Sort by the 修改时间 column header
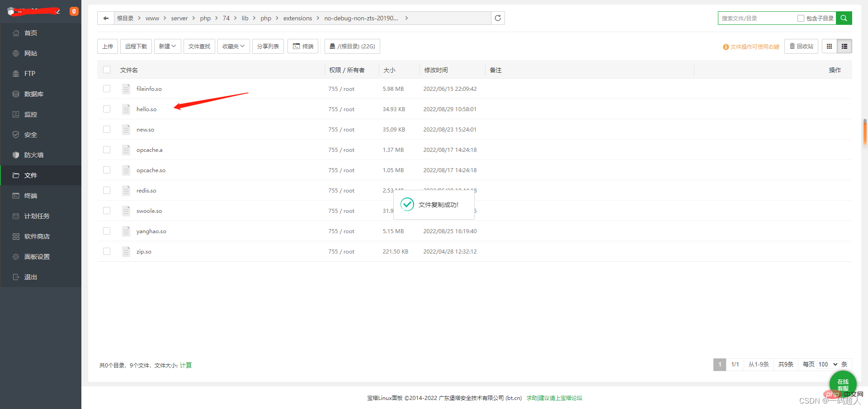This screenshot has height=409, width=868. [x=436, y=70]
